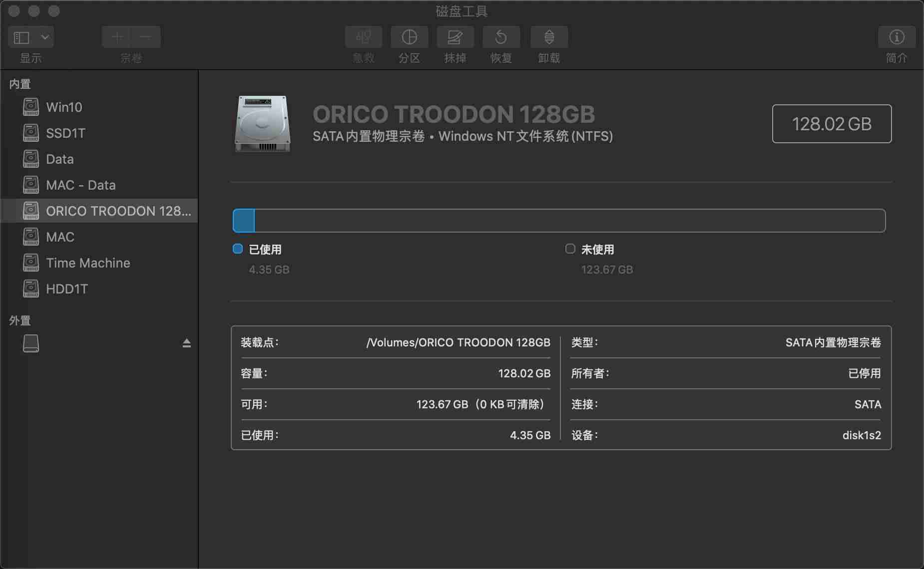Click the SSD1T disk icon
Viewport: 924px width, 569px height.
(31, 133)
